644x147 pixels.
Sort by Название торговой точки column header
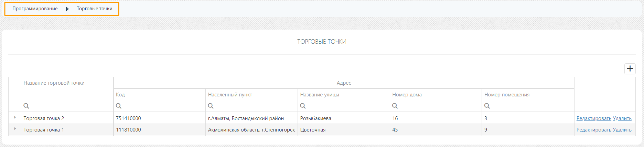pos(54,83)
